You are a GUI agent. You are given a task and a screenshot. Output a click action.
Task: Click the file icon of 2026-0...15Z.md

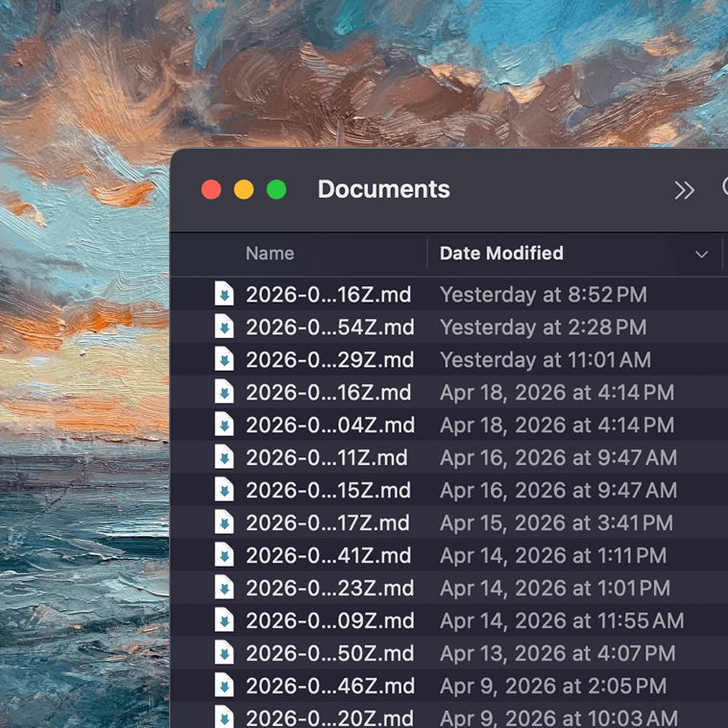(224, 490)
